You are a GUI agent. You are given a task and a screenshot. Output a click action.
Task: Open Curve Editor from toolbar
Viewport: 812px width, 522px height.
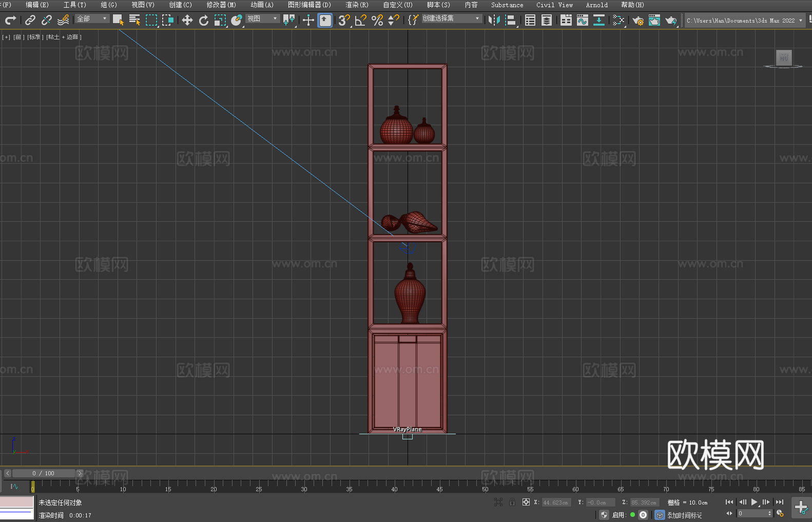click(583, 20)
